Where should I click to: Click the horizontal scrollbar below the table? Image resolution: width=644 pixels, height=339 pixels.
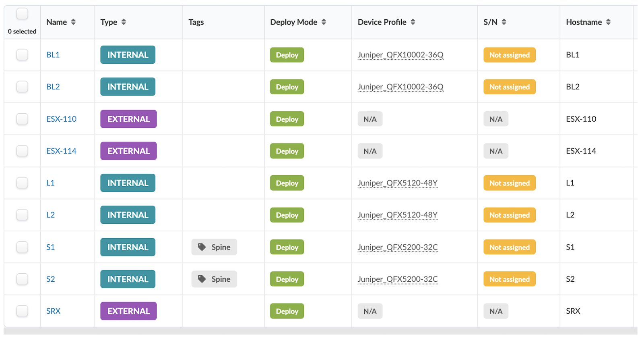320,331
